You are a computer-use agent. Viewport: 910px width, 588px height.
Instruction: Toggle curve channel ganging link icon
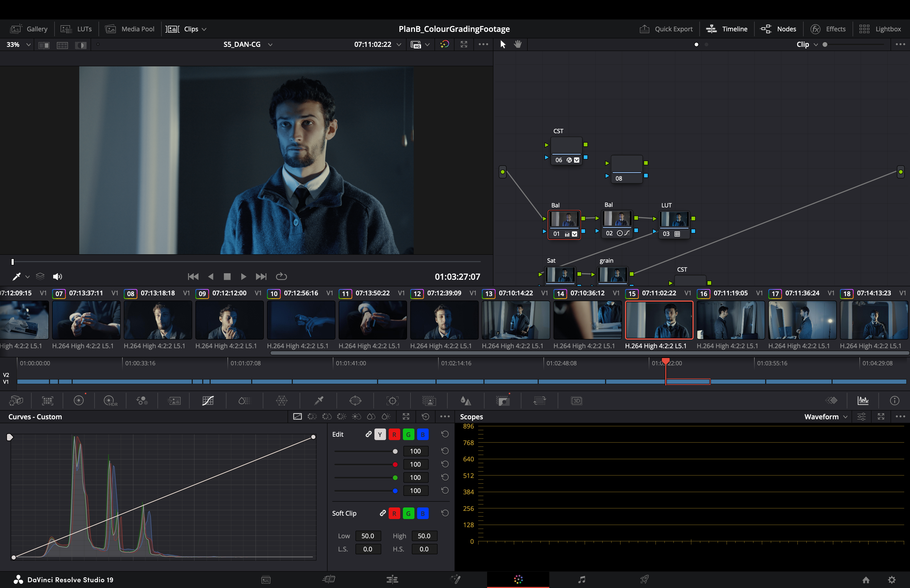tap(368, 434)
